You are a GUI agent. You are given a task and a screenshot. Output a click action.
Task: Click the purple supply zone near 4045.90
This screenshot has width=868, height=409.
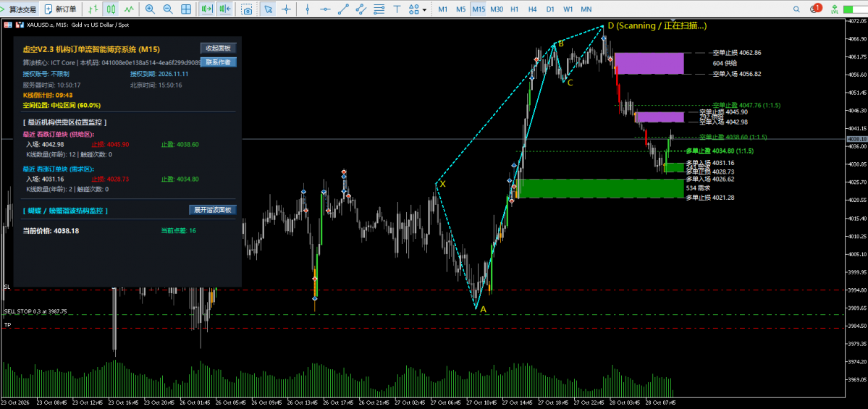(660, 117)
